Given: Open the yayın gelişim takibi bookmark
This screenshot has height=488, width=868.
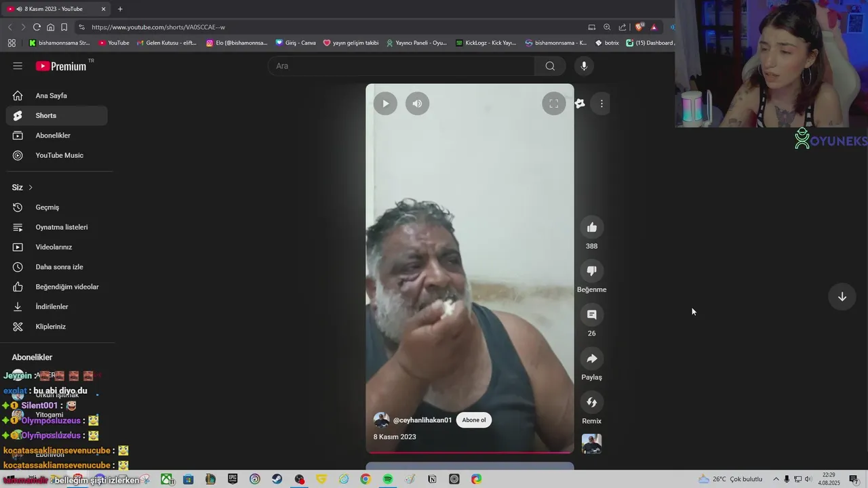Looking at the screenshot, I should click(351, 43).
